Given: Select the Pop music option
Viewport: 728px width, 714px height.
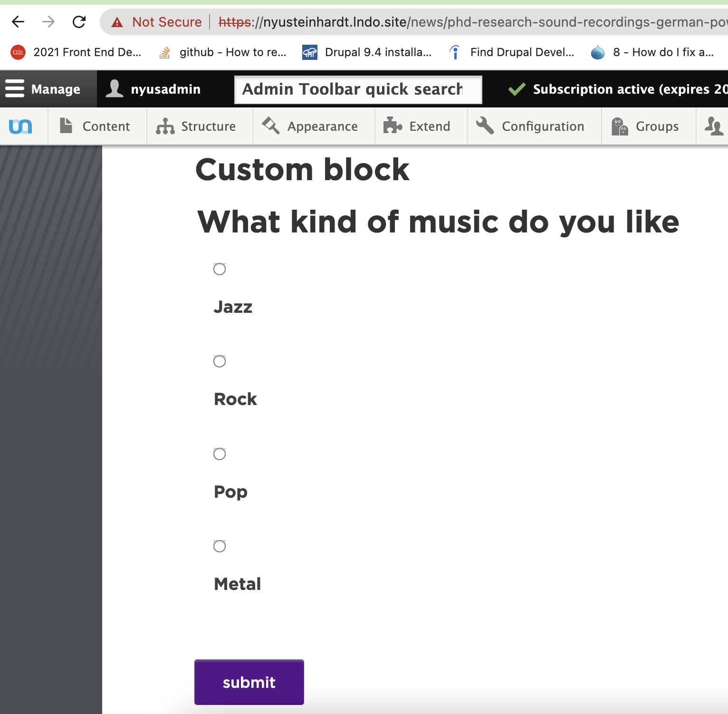Looking at the screenshot, I should [220, 453].
